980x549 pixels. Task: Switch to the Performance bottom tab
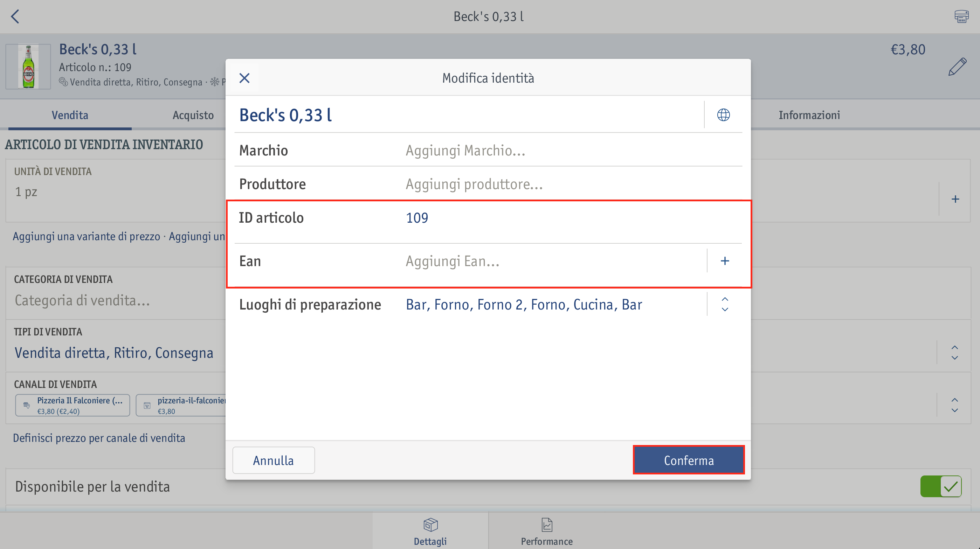pos(547,531)
